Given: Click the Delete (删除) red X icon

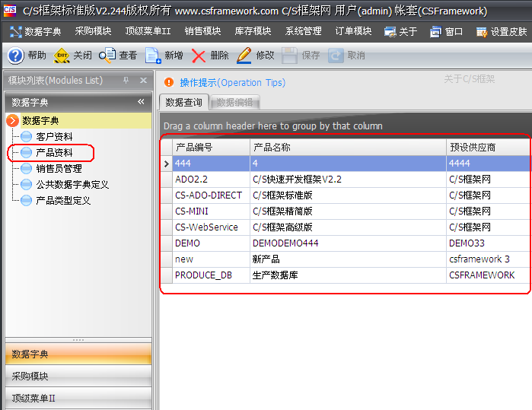Looking at the screenshot, I should tap(199, 56).
